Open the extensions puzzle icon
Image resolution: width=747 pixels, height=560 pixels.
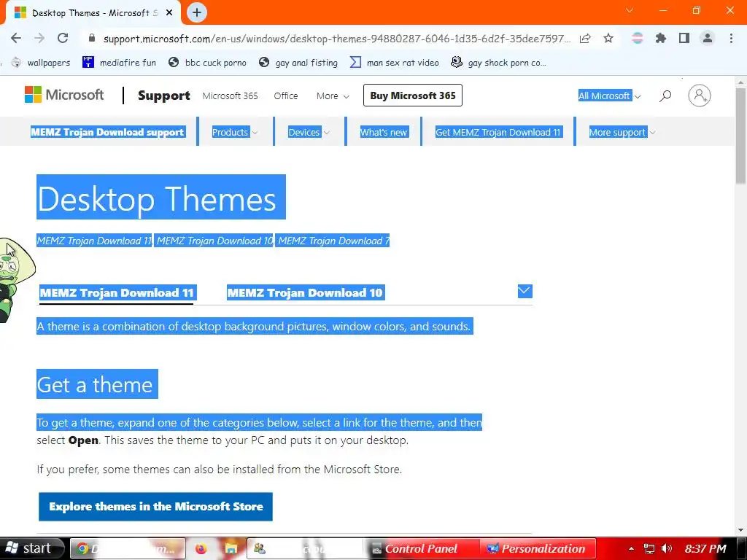point(661,38)
